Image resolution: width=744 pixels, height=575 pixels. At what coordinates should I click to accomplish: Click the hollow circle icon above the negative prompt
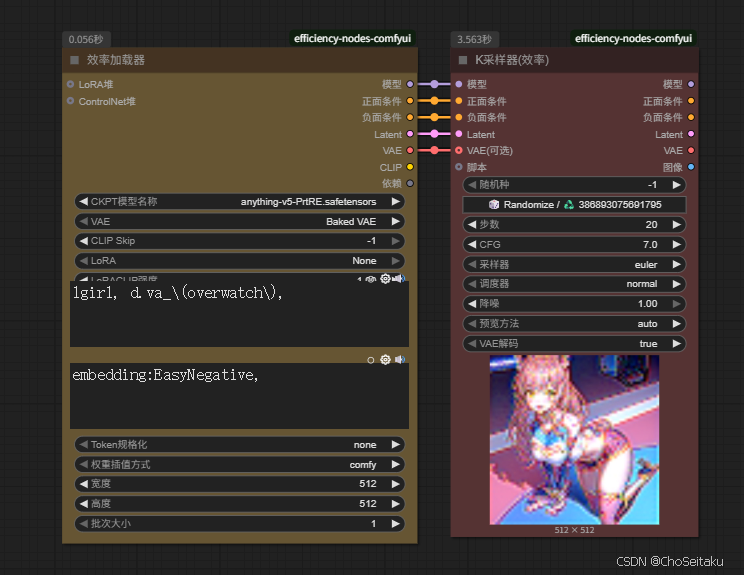click(371, 360)
